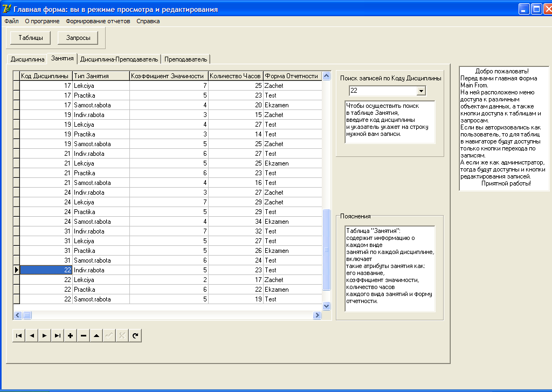The width and height of the screenshot is (552, 392).
Task: Click scroll down arrow of table scrollbar
Action: pos(326,306)
